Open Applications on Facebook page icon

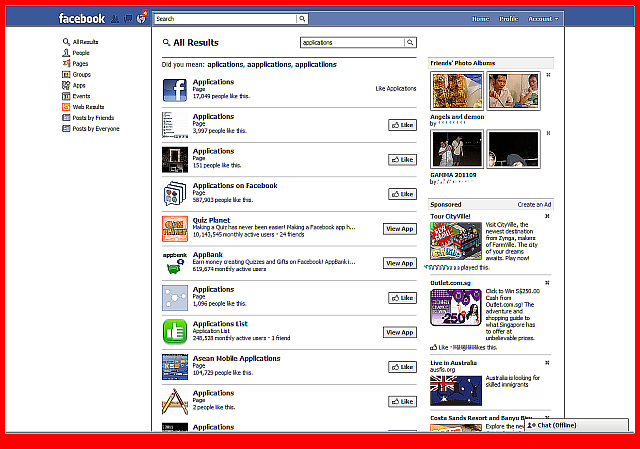pyautogui.click(x=175, y=194)
